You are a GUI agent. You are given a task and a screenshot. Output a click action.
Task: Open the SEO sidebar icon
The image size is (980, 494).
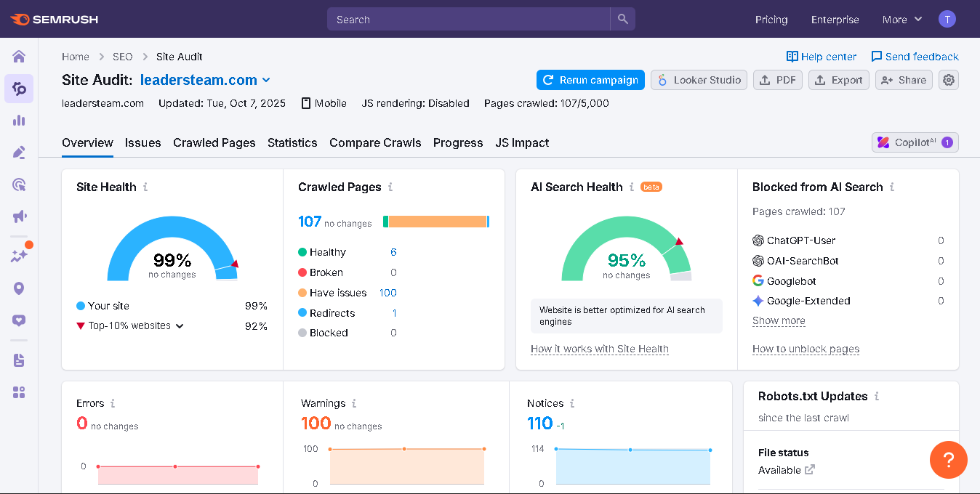[x=19, y=89]
